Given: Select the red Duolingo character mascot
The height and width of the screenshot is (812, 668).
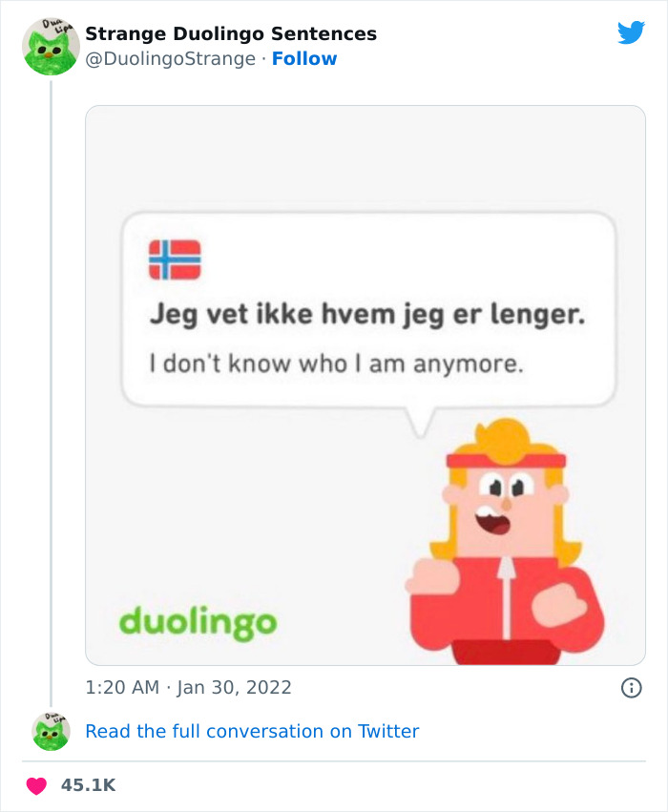Looking at the screenshot, I should point(504,544).
